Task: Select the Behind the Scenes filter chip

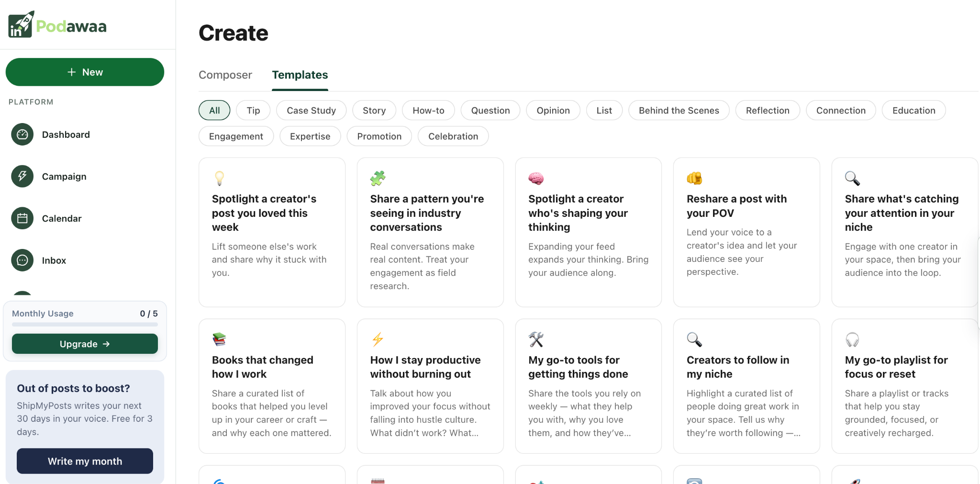Action: coord(679,110)
